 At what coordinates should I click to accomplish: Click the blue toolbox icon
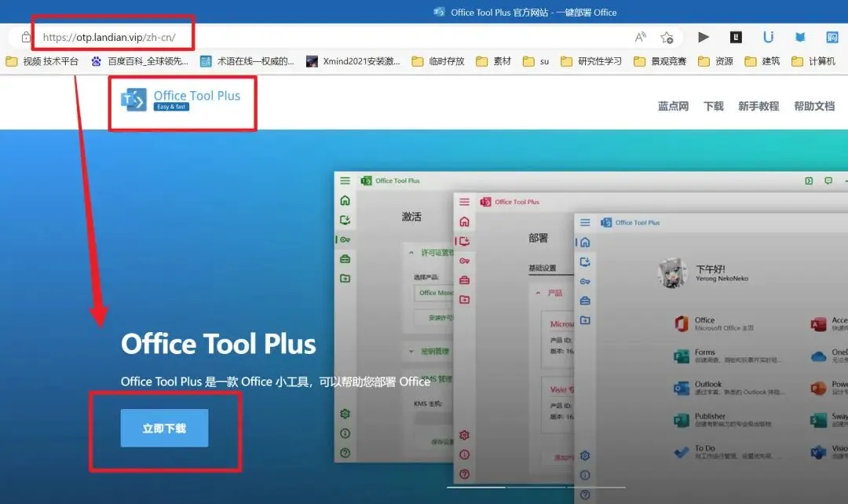pyautogui.click(x=585, y=301)
